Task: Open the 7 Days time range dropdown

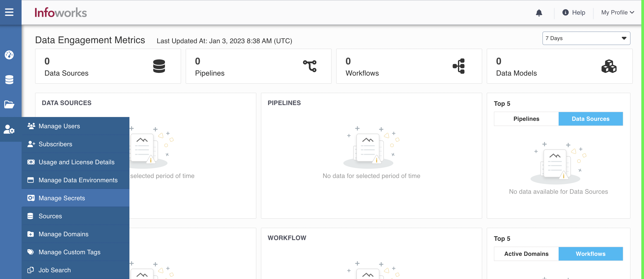Action: click(586, 38)
